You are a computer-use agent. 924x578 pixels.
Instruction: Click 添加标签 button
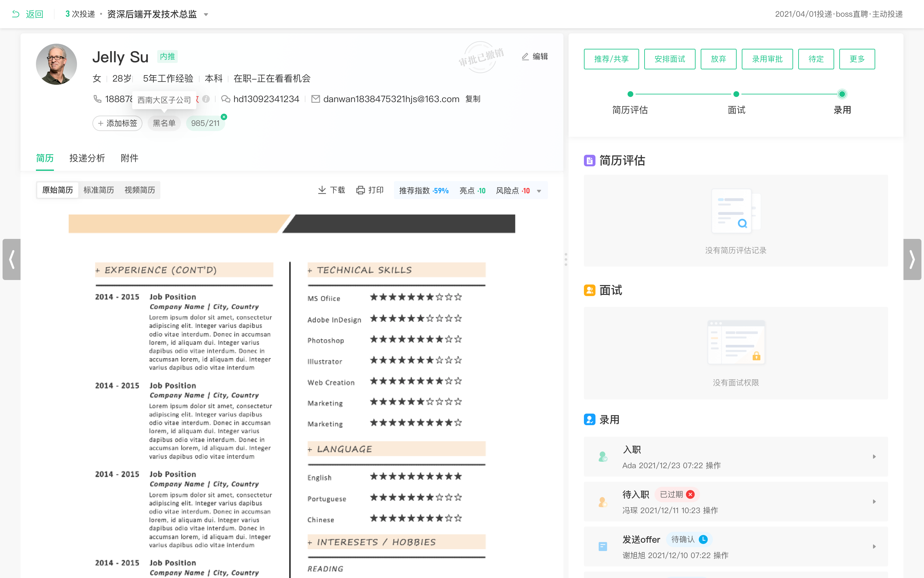118,123
